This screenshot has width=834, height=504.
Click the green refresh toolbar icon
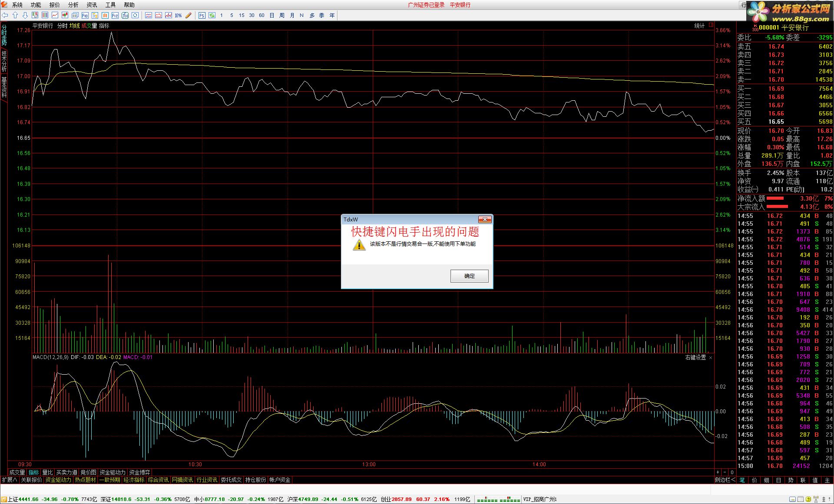point(212,15)
